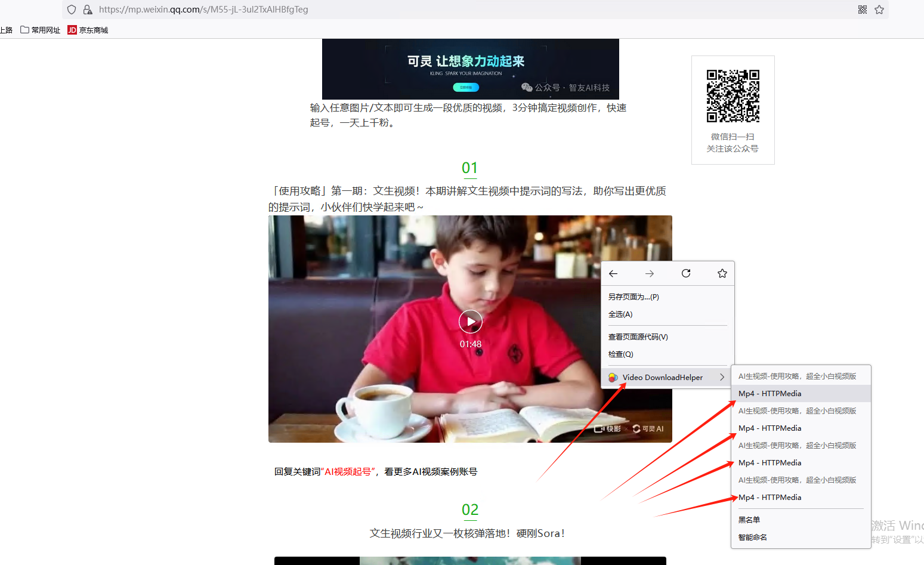Select 全选(A) in the context menu
The height and width of the screenshot is (565, 924).
coord(667,314)
